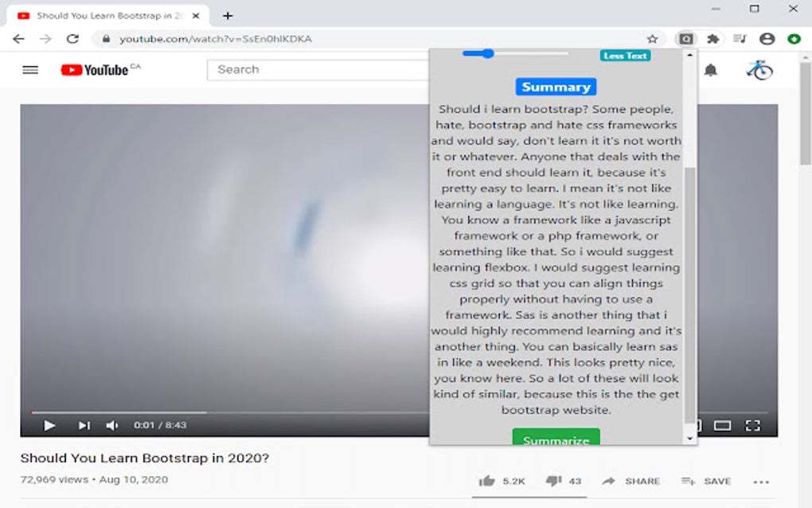Open the three-dot more actions menu
812x508 pixels.
[761, 481]
